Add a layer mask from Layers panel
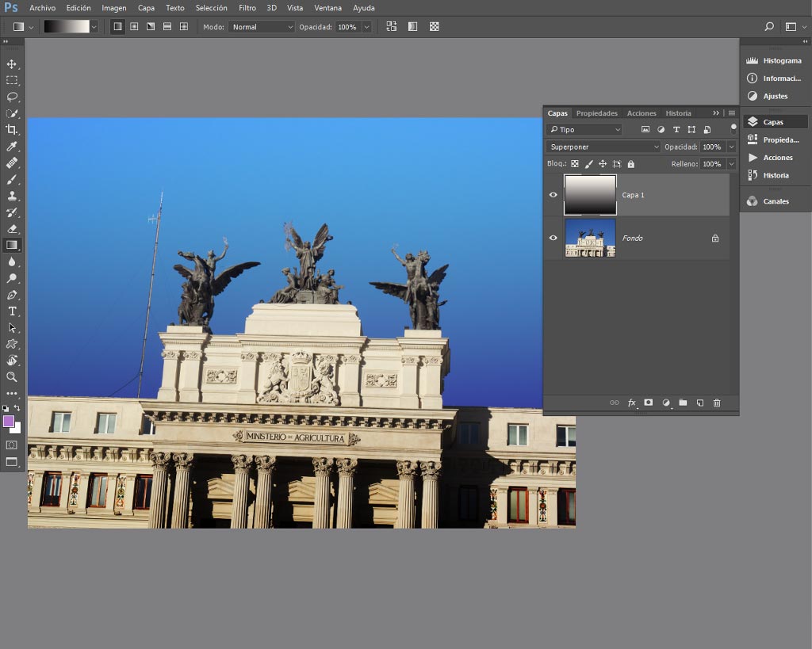 pyautogui.click(x=649, y=403)
